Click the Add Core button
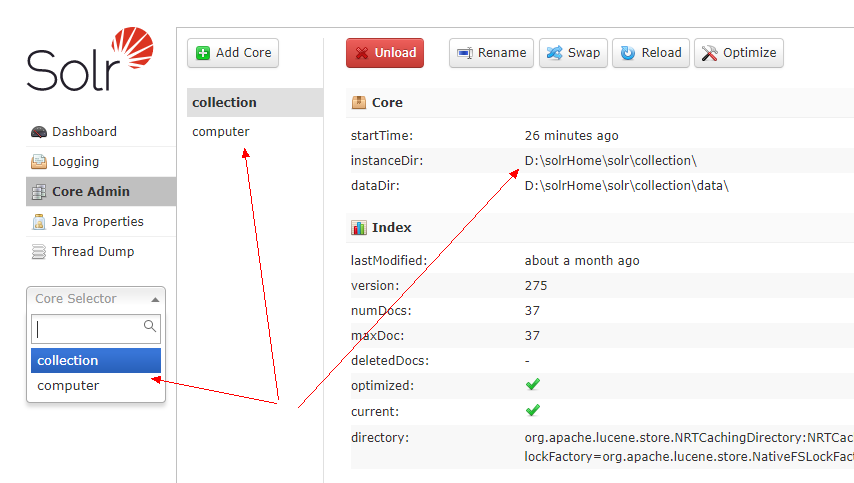This screenshot has height=483, width=854. point(233,53)
